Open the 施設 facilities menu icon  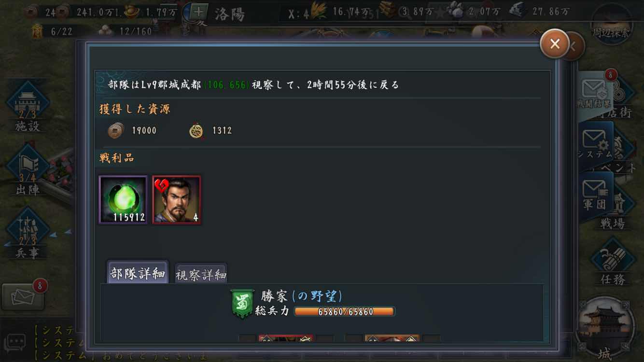pyautogui.click(x=28, y=107)
